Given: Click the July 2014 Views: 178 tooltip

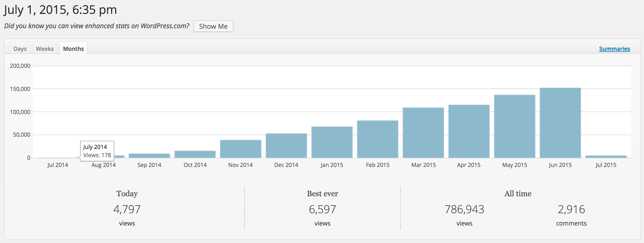Looking at the screenshot, I should tap(97, 151).
